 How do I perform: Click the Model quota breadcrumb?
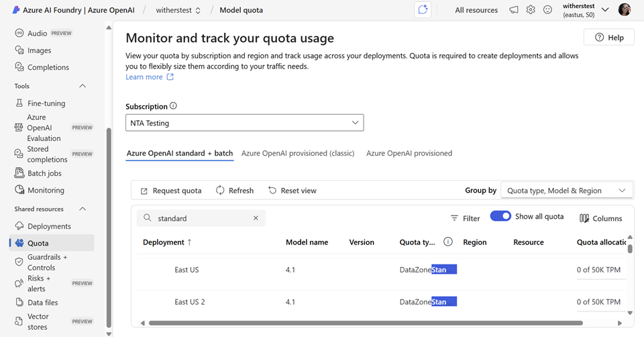coord(241,10)
